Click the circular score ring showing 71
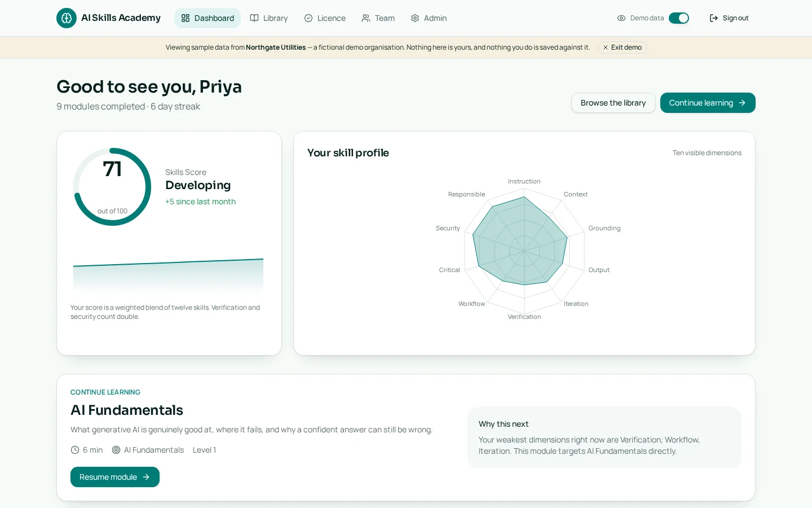Screen dimensions: 812x508 (112, 187)
